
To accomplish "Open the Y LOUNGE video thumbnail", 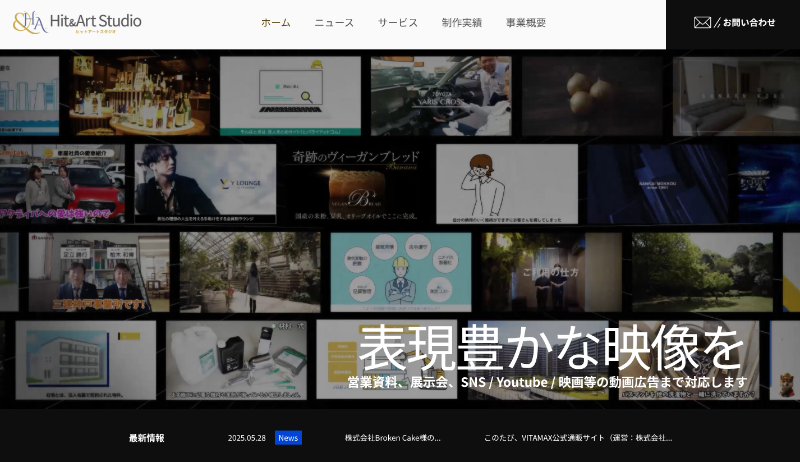I will [205, 183].
